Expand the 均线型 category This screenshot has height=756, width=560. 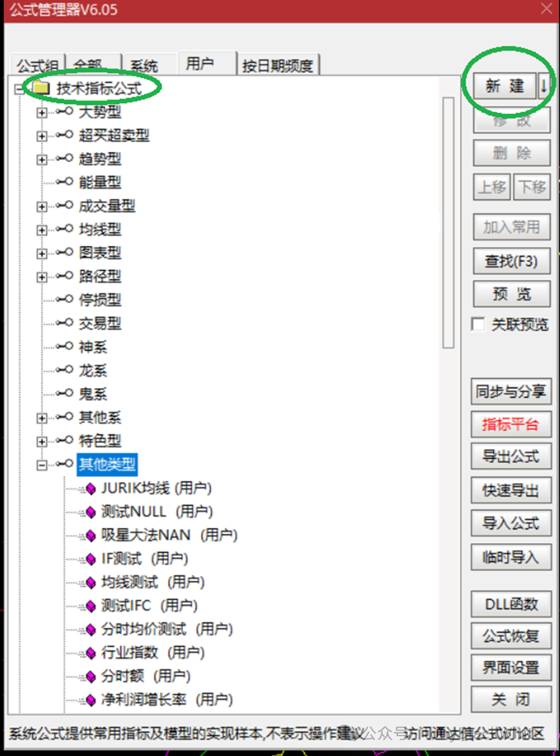[42, 230]
